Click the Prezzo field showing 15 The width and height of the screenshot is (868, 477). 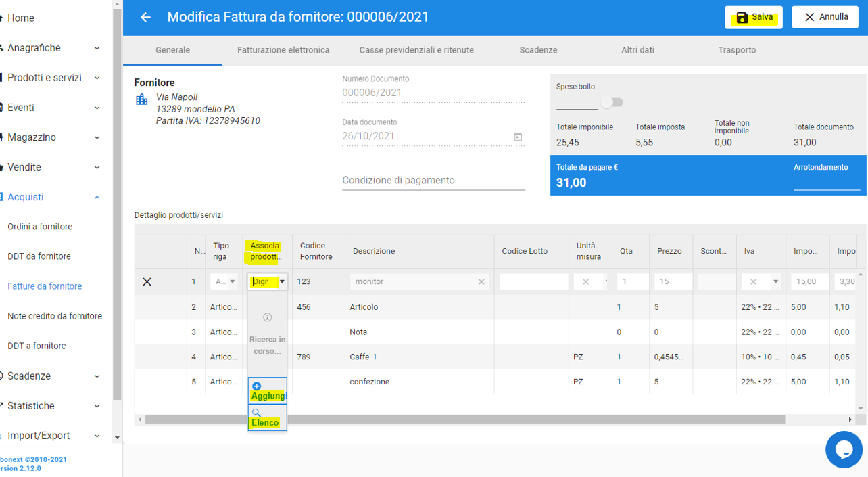point(673,281)
